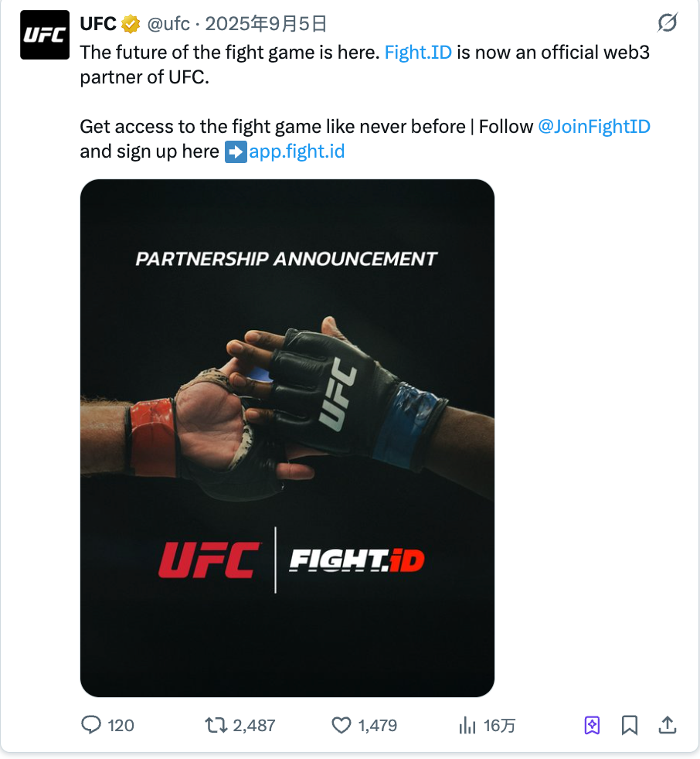Bookmark this tweet

pyautogui.click(x=630, y=725)
